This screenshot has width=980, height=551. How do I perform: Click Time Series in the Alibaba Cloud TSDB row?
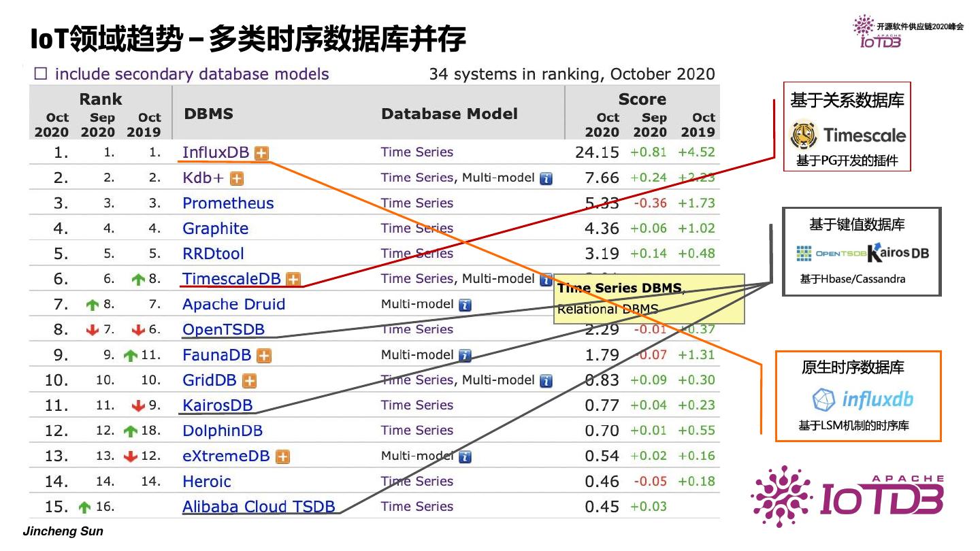point(417,506)
